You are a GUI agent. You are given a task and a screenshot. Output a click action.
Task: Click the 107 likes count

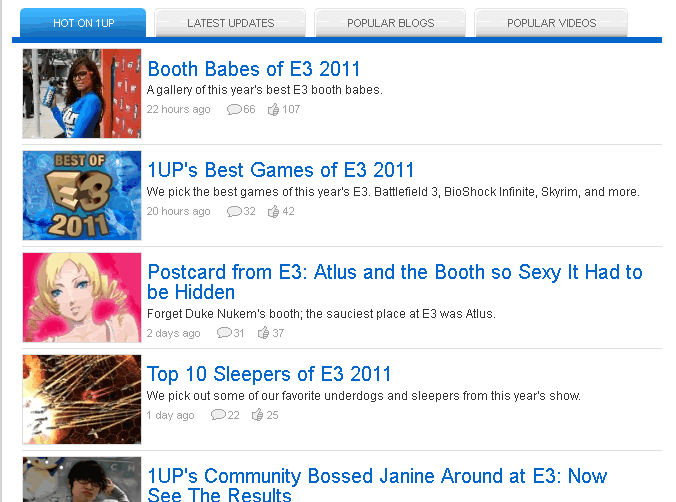(291, 110)
